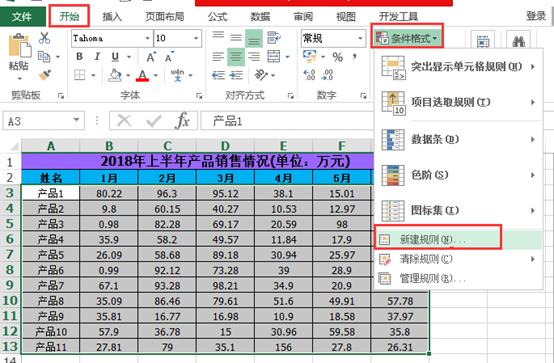Image resolution: width=554 pixels, height=363 pixels.
Task: Switch to the 页面布局 tab
Action: click(x=165, y=17)
